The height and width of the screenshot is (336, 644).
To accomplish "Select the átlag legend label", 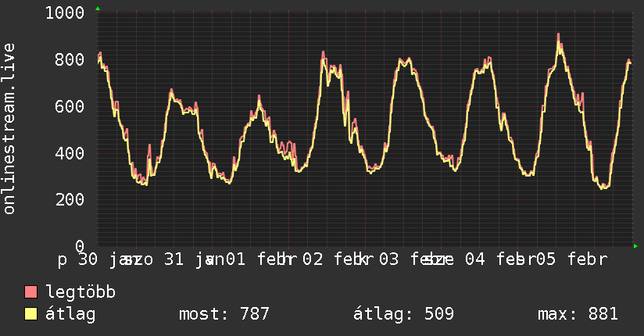I will pos(70,313).
